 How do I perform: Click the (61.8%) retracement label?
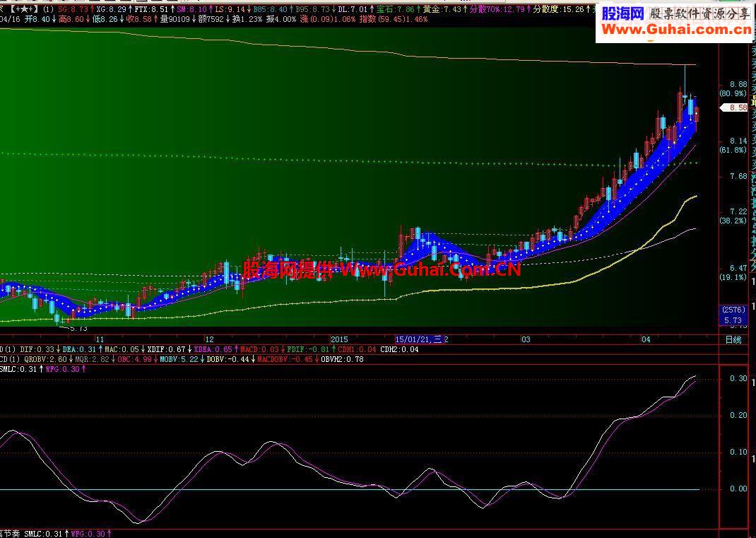click(x=733, y=150)
